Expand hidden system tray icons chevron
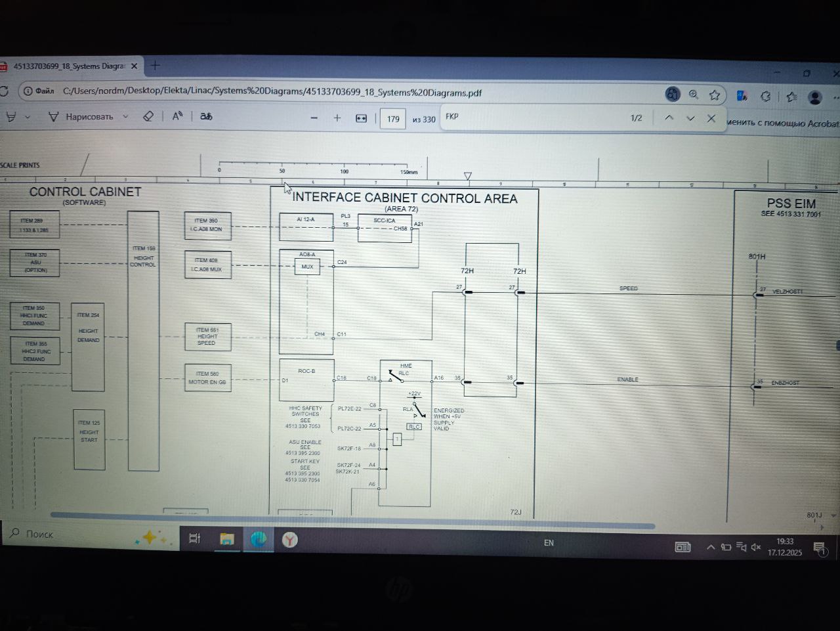840x631 pixels. (711, 547)
